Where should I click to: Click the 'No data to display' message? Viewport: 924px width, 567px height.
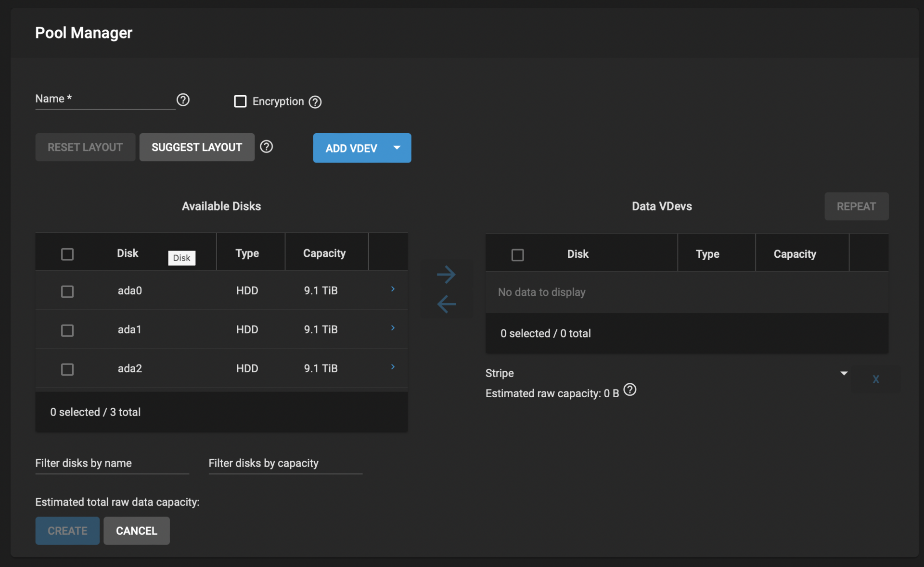coord(542,292)
